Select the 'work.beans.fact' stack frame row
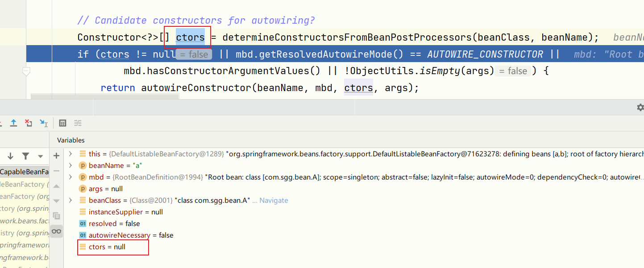The height and width of the screenshot is (268, 644). coord(25,221)
